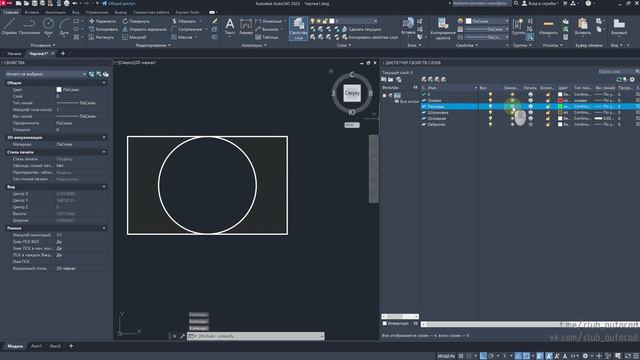Click the color swatch of Штриховка layer
Screen dimensions: 640x360
coord(560,112)
